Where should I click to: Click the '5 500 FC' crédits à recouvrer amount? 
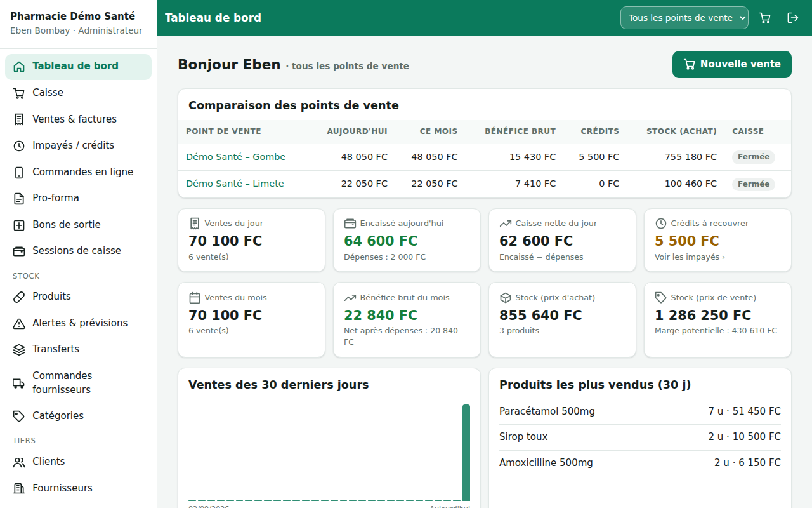point(687,241)
